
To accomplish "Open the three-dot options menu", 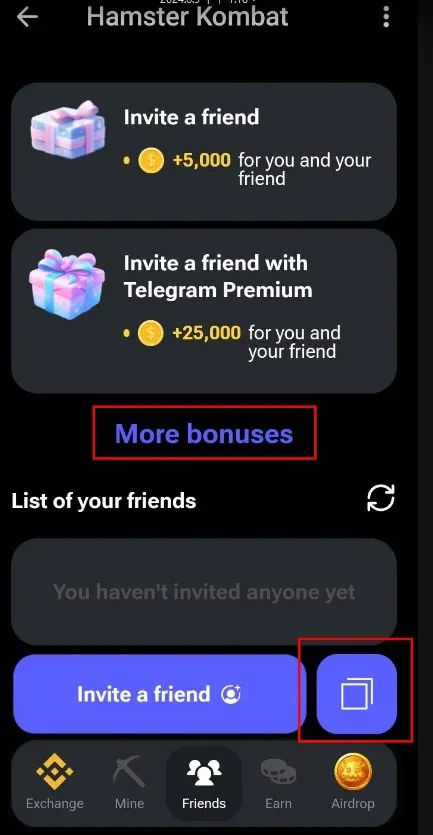I will [x=386, y=17].
